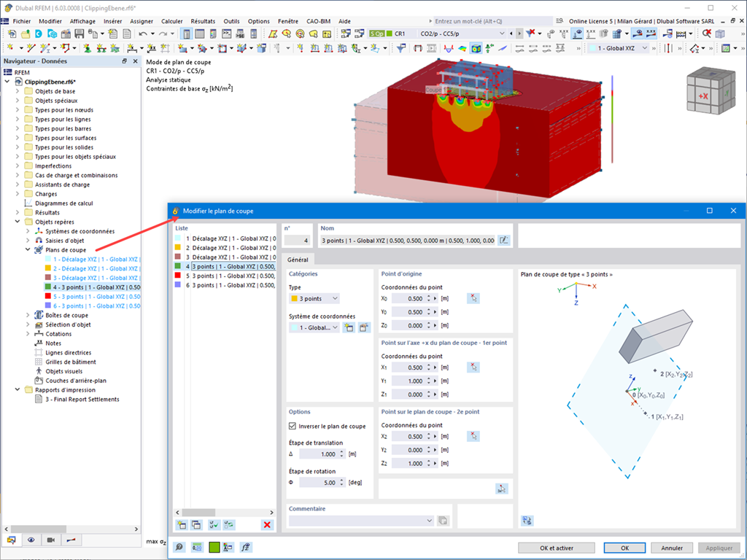
Task: Click the Save icon in the main toolbar
Action: tap(79, 34)
